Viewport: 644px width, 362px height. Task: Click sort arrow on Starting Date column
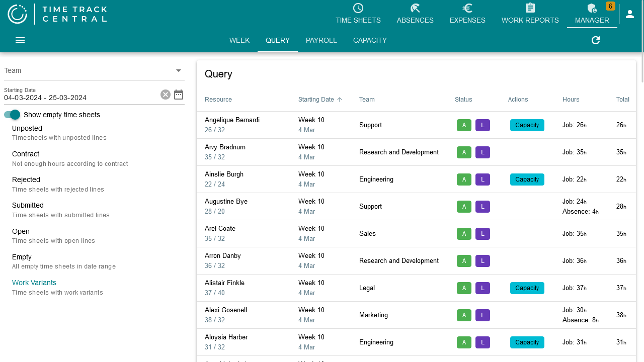tap(340, 100)
